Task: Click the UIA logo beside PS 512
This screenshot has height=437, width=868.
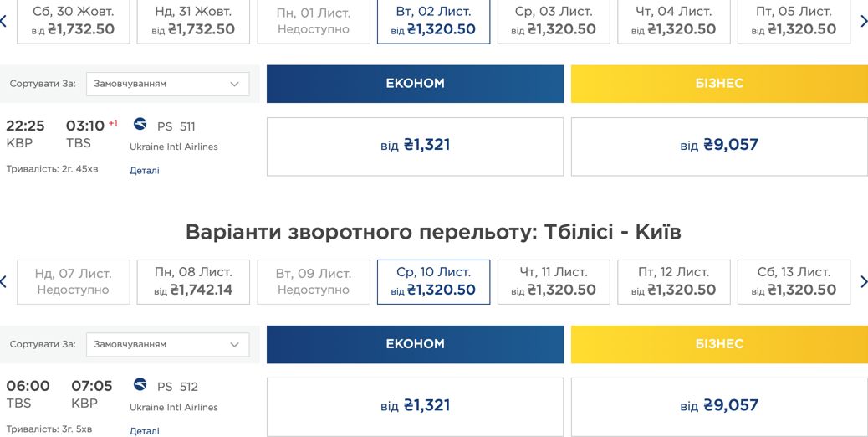Action: [x=140, y=384]
